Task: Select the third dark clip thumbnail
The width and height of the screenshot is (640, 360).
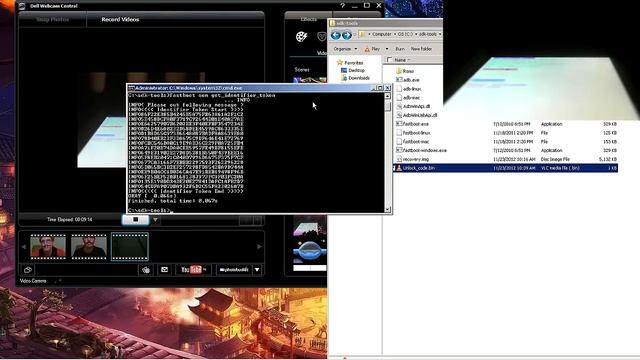Action: point(130,247)
